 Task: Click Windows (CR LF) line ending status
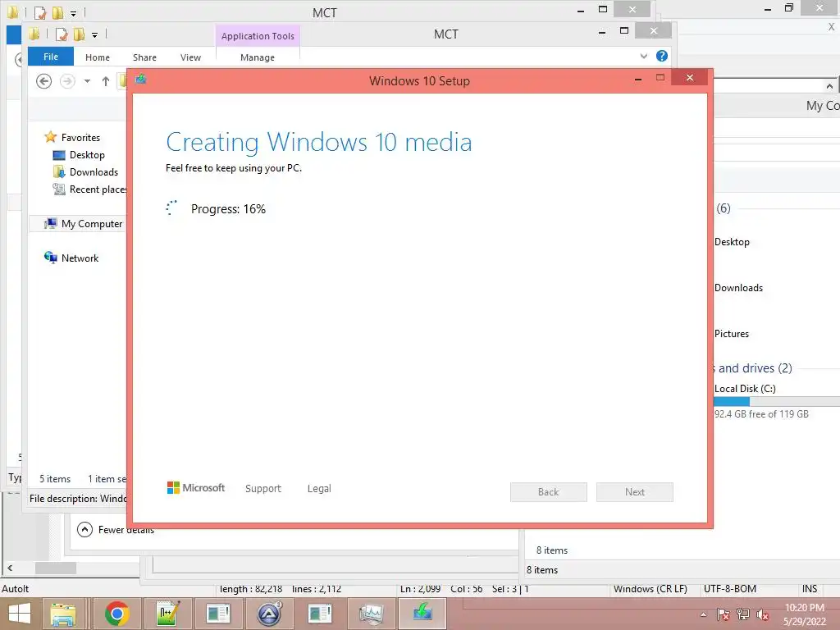[x=651, y=589]
